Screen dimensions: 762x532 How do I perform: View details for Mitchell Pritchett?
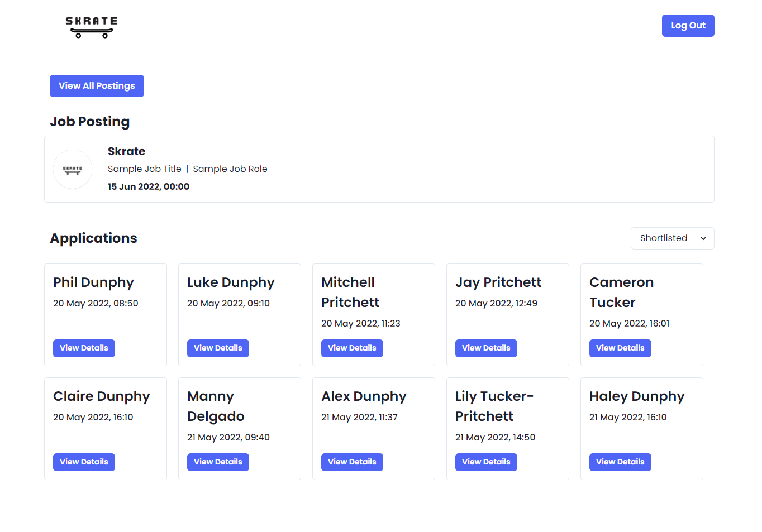(x=352, y=348)
